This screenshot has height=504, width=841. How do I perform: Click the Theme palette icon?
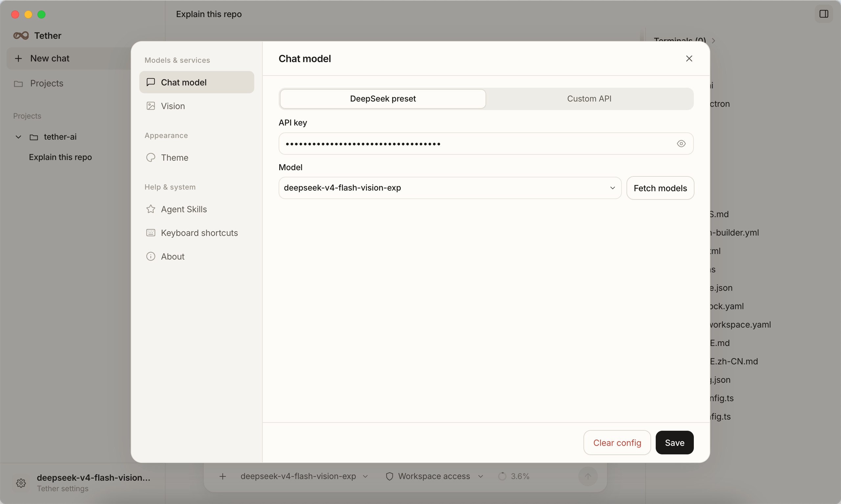tap(151, 158)
